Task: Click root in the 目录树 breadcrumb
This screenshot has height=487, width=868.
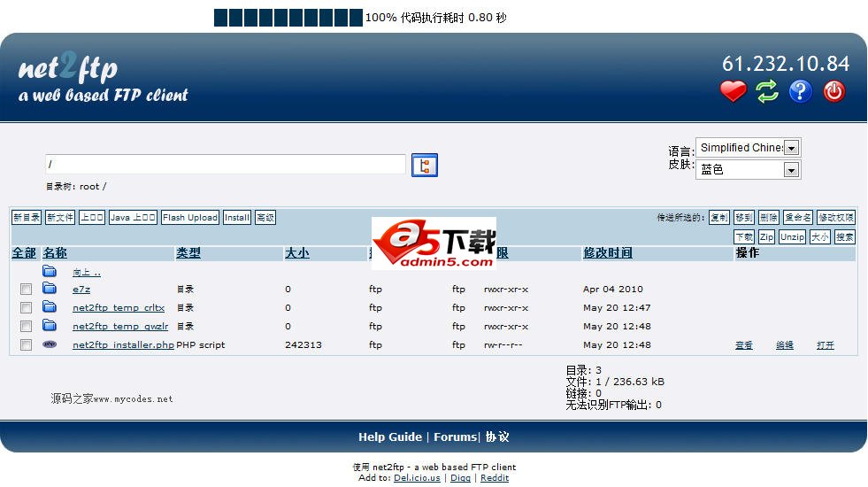Action: click(89, 187)
